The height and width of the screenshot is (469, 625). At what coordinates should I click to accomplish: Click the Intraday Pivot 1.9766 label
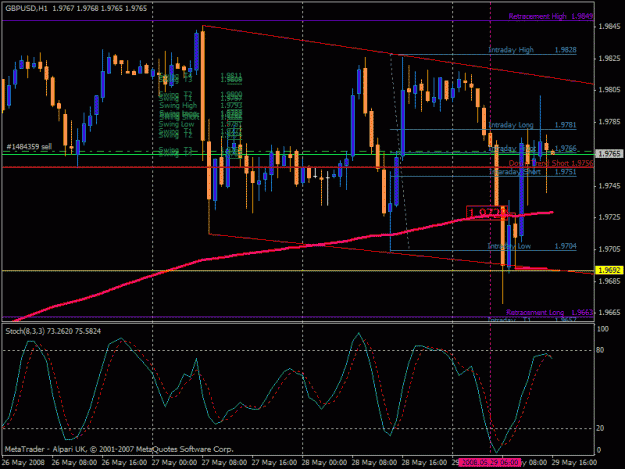coord(532,148)
